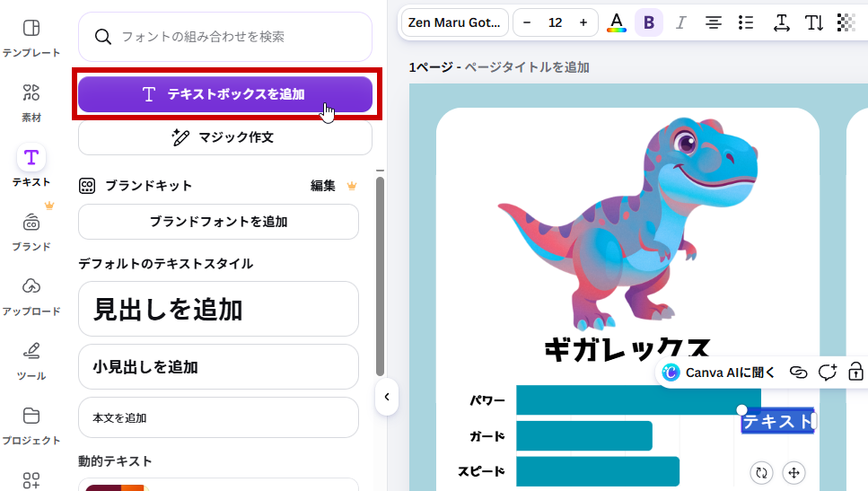Click the lock icon in floating toolbar
Image resolution: width=868 pixels, height=491 pixels.
(x=855, y=373)
